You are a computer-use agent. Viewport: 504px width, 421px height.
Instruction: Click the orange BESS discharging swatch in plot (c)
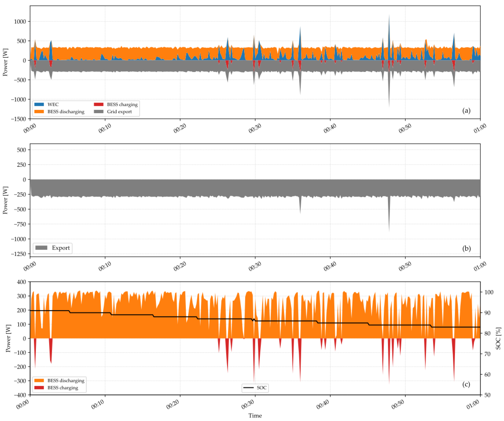(x=39, y=380)
